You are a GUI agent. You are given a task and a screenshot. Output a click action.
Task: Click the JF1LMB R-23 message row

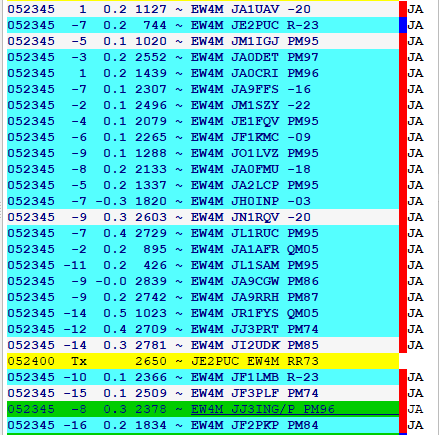point(203,377)
